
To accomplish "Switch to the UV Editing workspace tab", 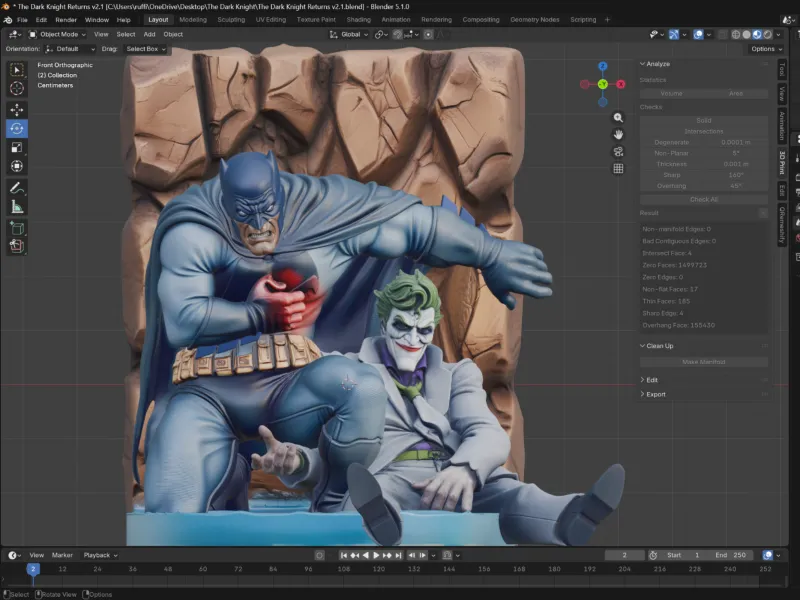I will tap(271, 20).
